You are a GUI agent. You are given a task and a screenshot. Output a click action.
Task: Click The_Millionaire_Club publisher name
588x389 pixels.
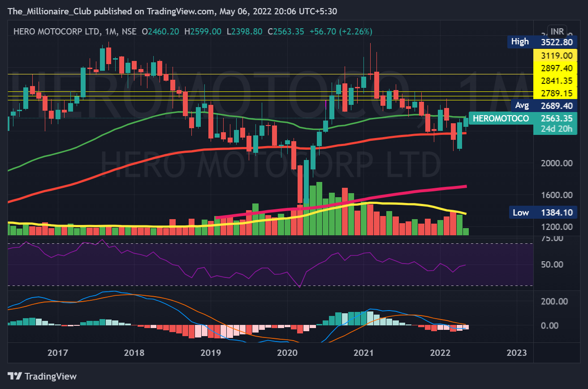pos(50,12)
